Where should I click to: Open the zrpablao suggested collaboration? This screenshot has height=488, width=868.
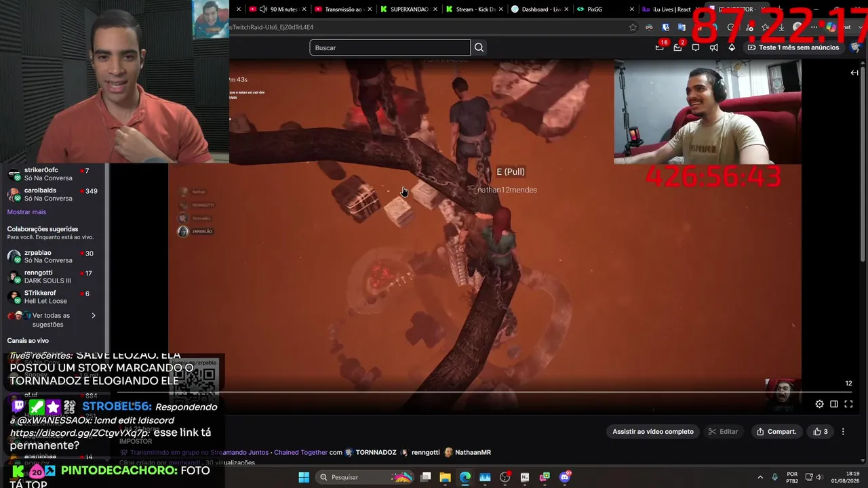[52, 256]
